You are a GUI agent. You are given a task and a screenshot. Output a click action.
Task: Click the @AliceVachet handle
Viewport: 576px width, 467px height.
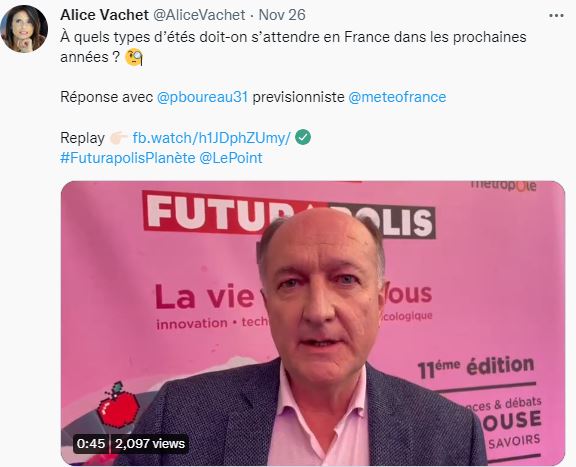coord(199,15)
